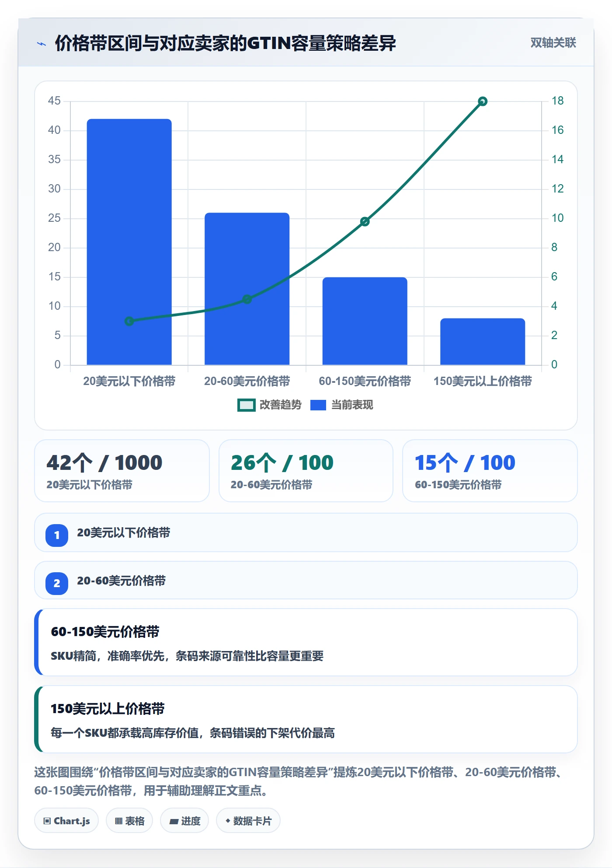
Task: Open the 15个 / 100 data card
Action: 490,471
